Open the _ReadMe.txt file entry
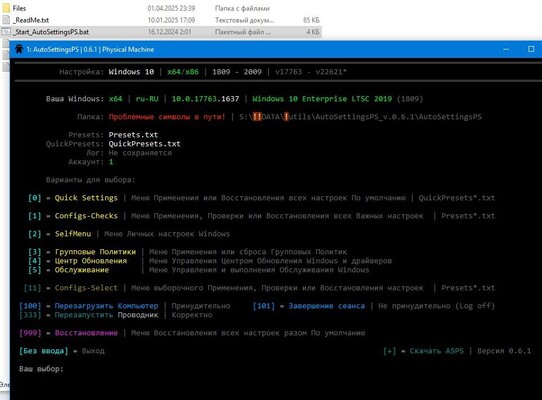Viewport: 542px width, 400px height. [x=31, y=20]
